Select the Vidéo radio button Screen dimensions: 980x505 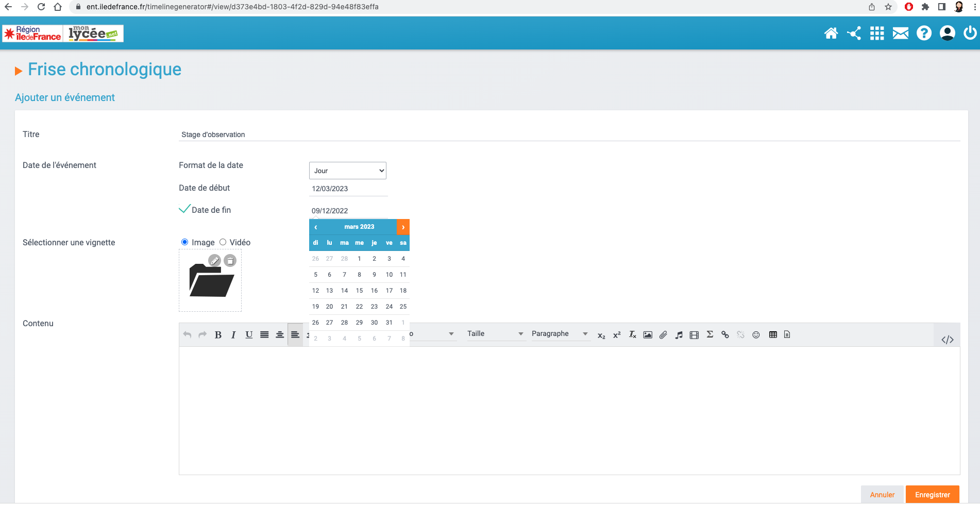[223, 242]
